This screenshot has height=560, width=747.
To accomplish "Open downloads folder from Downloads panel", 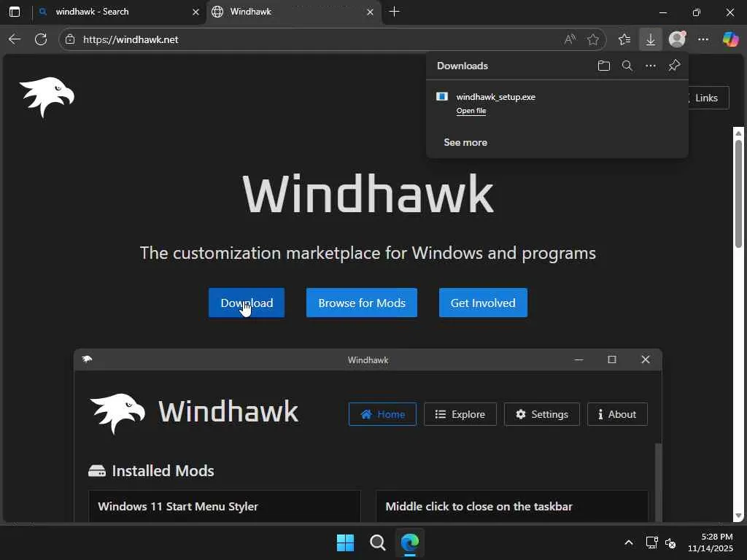I will click(x=603, y=66).
